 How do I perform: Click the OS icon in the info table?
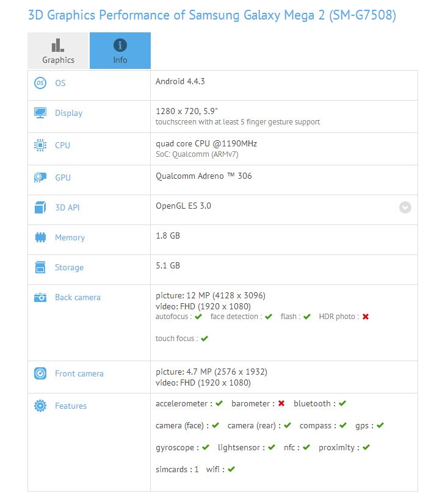coord(40,83)
